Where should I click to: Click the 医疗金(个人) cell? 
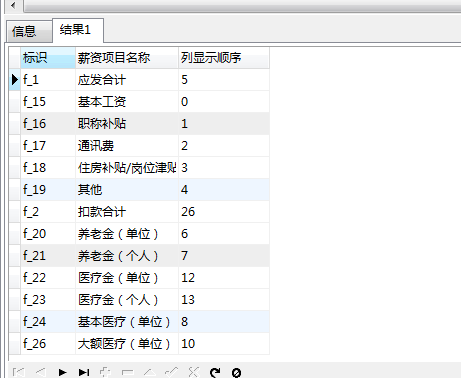[x=127, y=300]
